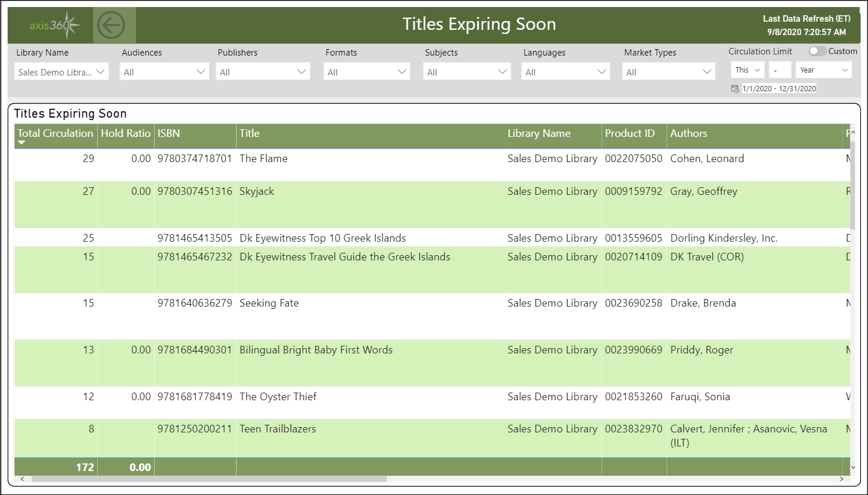
Task: Open the Languages dropdown
Action: [x=565, y=71]
